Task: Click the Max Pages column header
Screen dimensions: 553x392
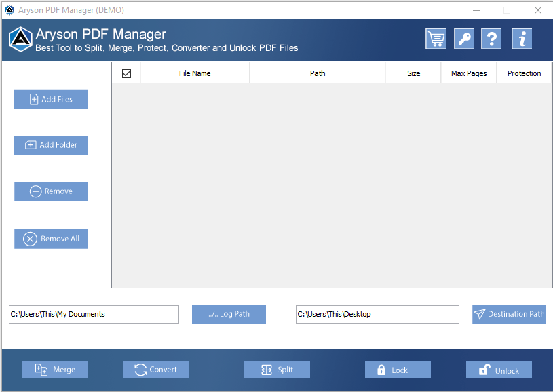Action: pyautogui.click(x=469, y=73)
